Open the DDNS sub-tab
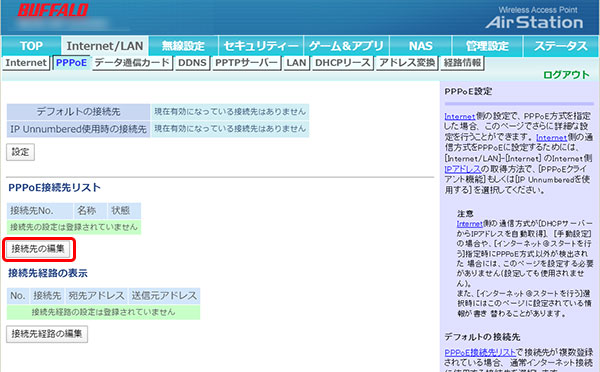The image size is (600, 372). point(192,63)
